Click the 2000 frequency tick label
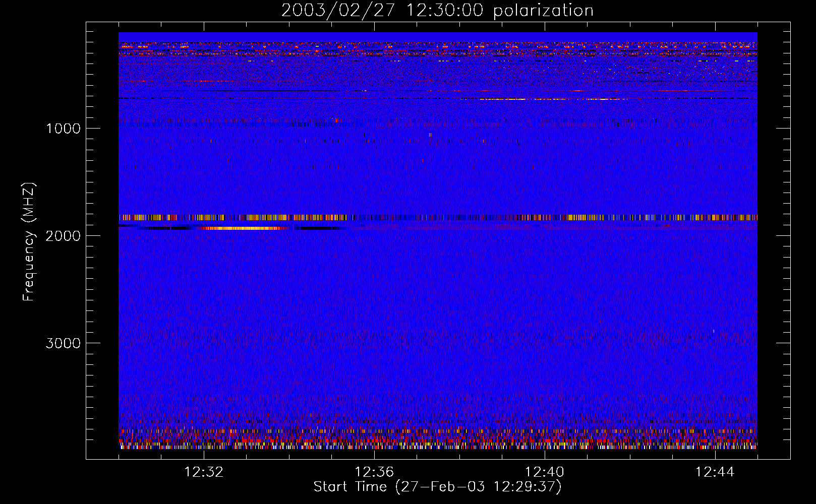This screenshot has width=816, height=504. click(63, 236)
